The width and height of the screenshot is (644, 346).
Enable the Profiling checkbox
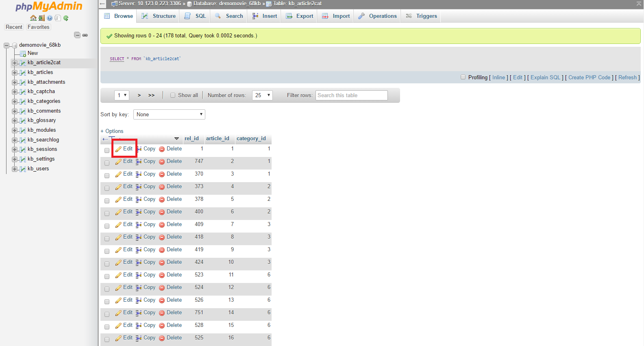(x=463, y=77)
